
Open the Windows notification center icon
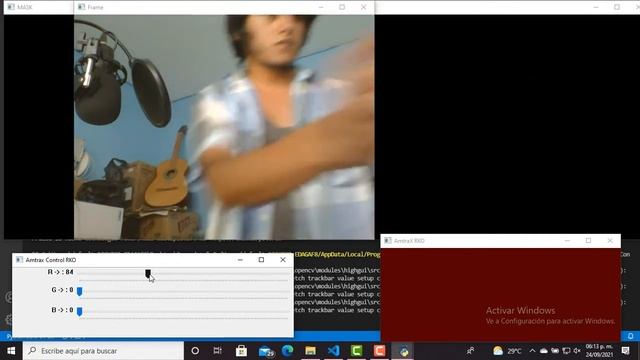[x=625, y=351]
